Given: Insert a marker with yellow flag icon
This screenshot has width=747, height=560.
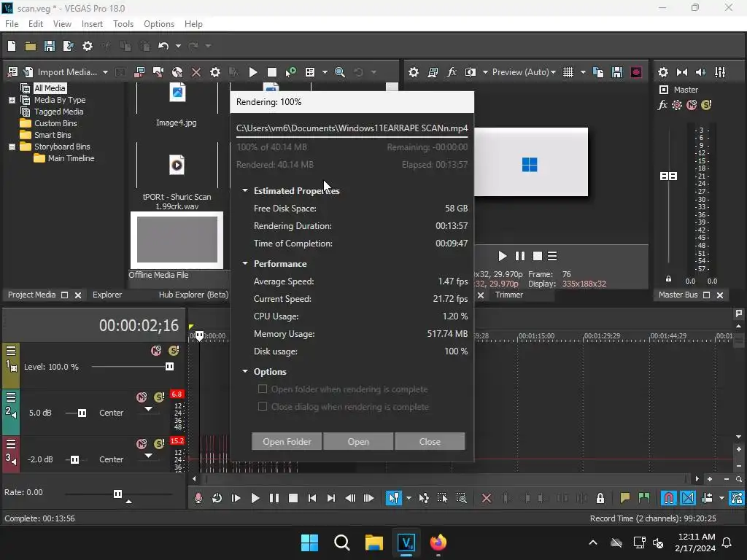Looking at the screenshot, I should click(625, 498).
